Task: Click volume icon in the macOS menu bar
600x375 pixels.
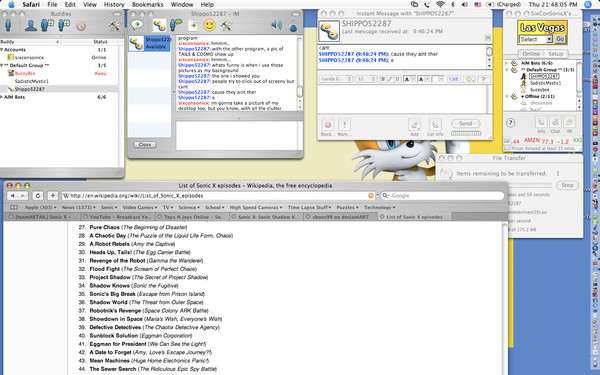Action: [465, 5]
